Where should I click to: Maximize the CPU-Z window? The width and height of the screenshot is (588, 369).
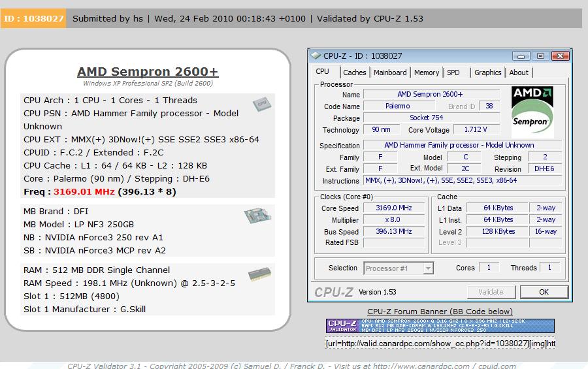[x=540, y=56]
